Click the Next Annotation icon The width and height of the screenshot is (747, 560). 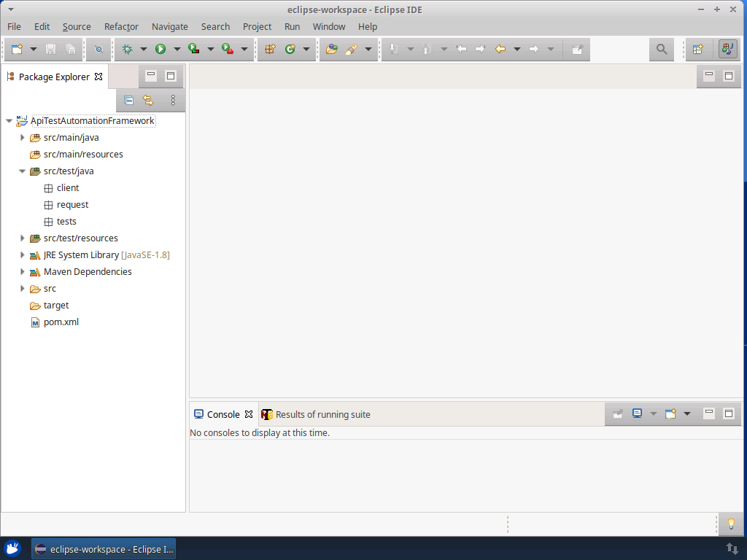click(x=393, y=49)
